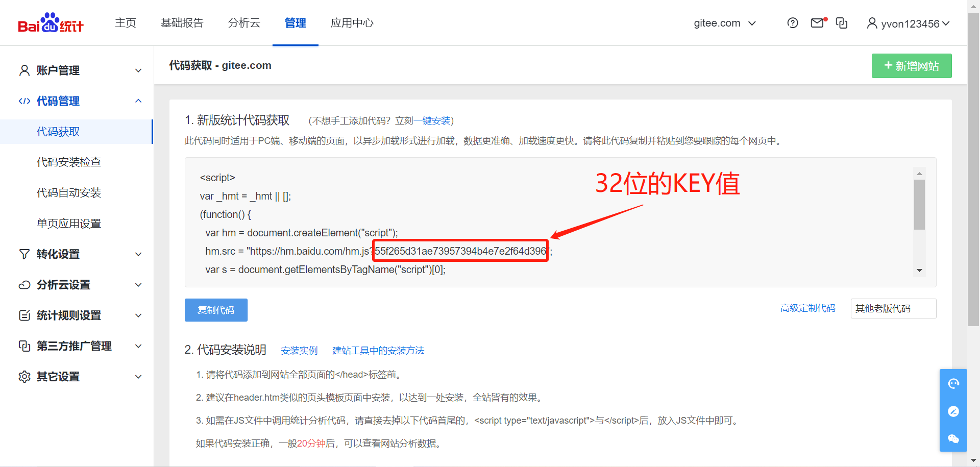
Task: Click the 其它设置 gear icon
Action: pyautogui.click(x=24, y=377)
